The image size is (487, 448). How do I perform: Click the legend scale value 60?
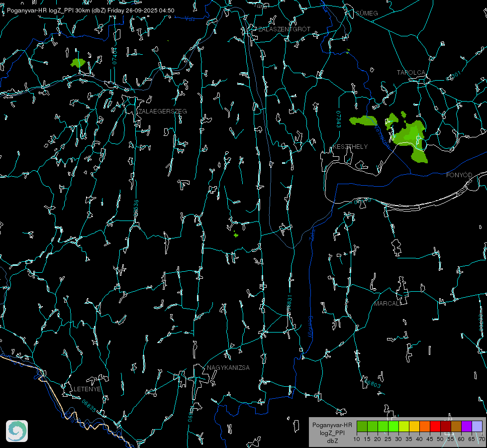(x=461, y=439)
